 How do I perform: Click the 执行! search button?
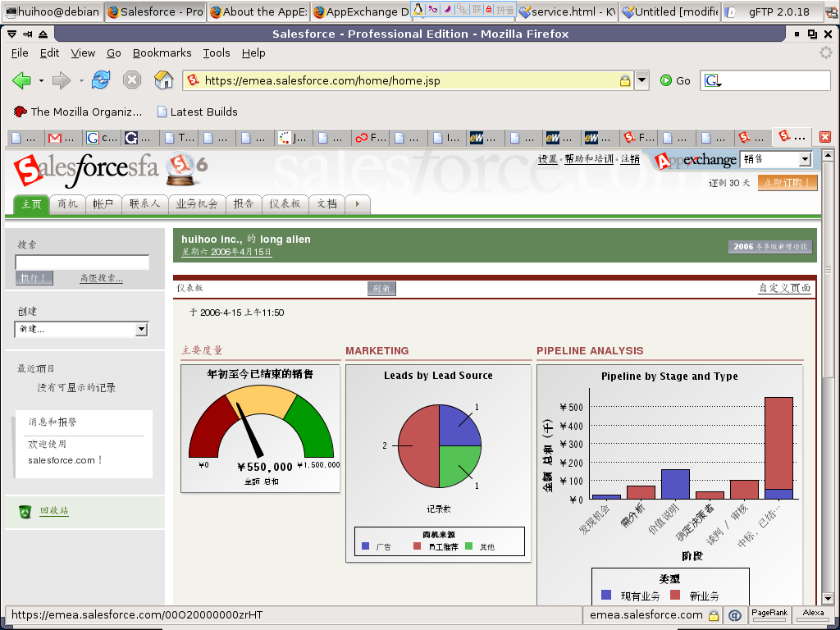tap(34, 278)
